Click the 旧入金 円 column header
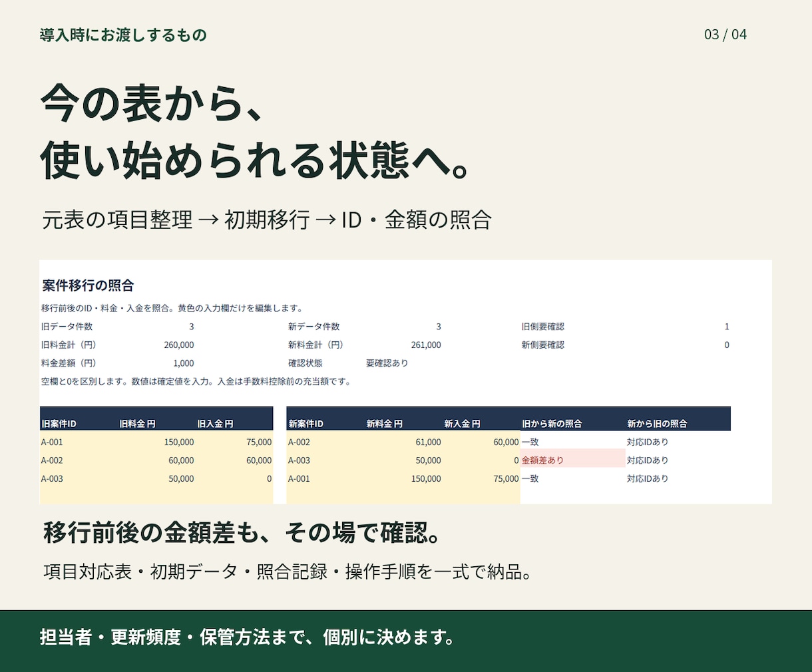 coord(216,424)
